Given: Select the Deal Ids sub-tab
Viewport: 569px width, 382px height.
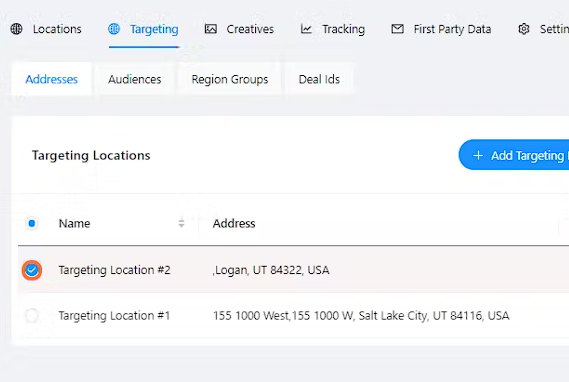Looking at the screenshot, I should pos(319,79).
